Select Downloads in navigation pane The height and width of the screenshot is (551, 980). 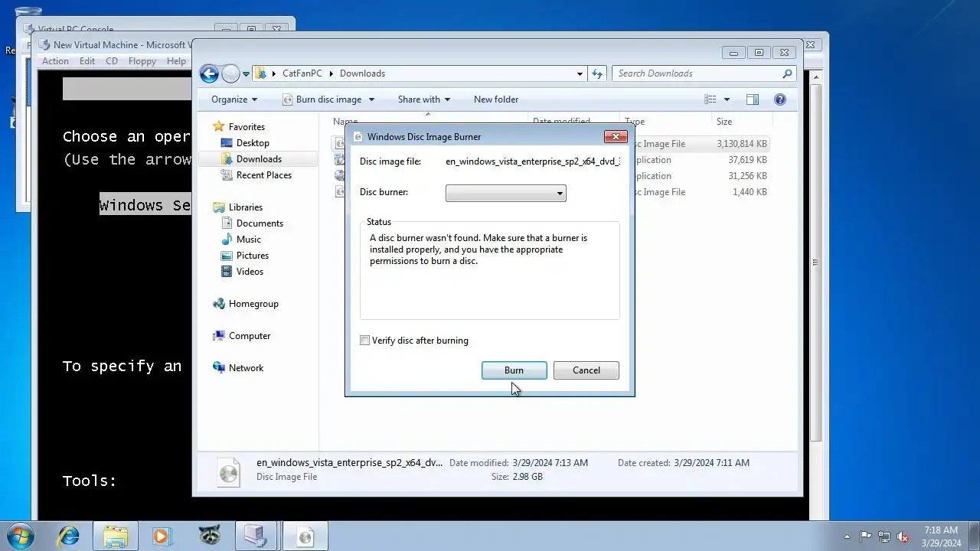[259, 159]
